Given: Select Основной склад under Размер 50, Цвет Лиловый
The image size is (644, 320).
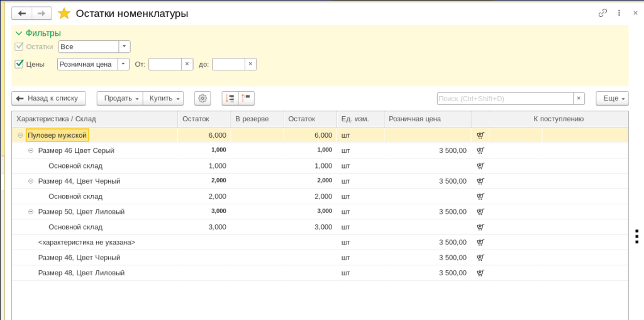Looking at the screenshot, I should [320, 227].
